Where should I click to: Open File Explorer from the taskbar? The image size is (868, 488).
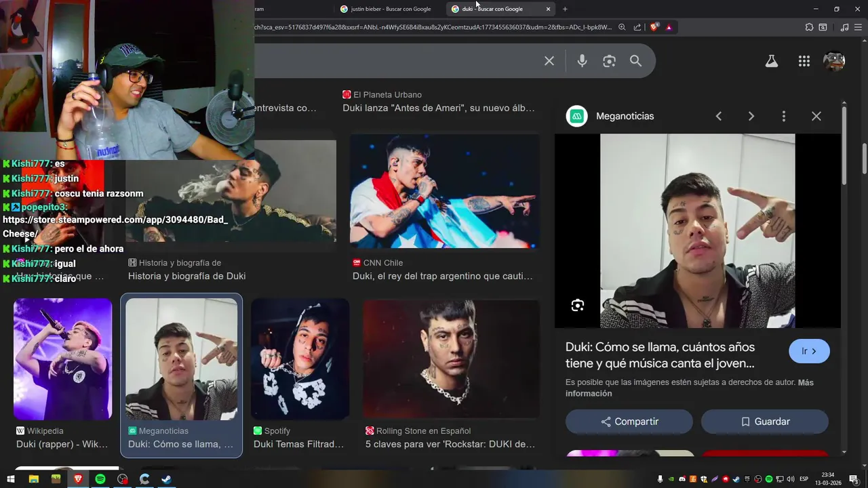33,479
